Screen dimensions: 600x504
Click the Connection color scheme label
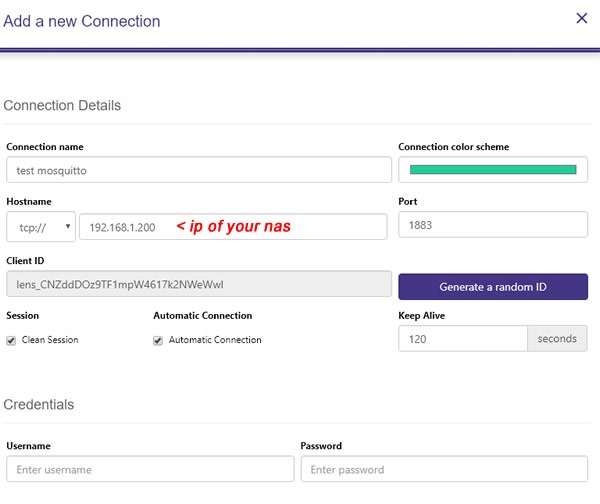coord(453,147)
